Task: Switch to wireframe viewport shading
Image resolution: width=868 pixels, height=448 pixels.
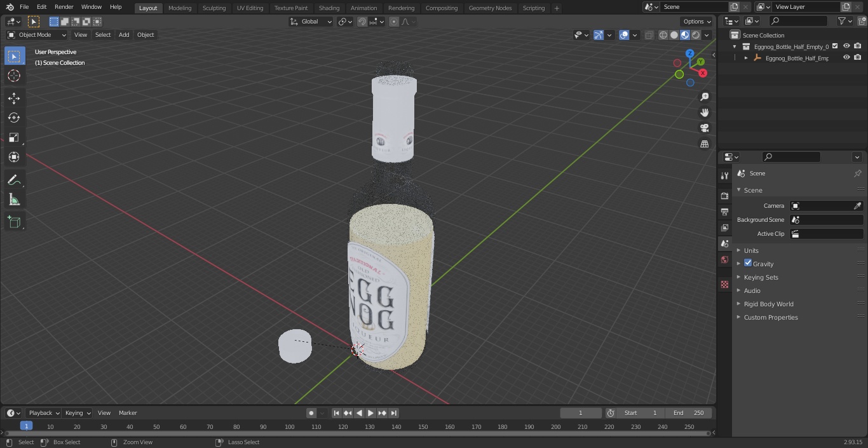Action: click(x=663, y=35)
